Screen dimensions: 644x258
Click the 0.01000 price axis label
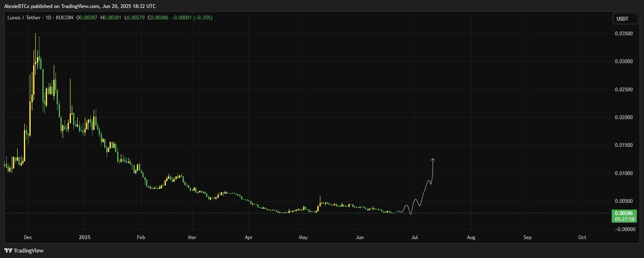(x=623, y=173)
